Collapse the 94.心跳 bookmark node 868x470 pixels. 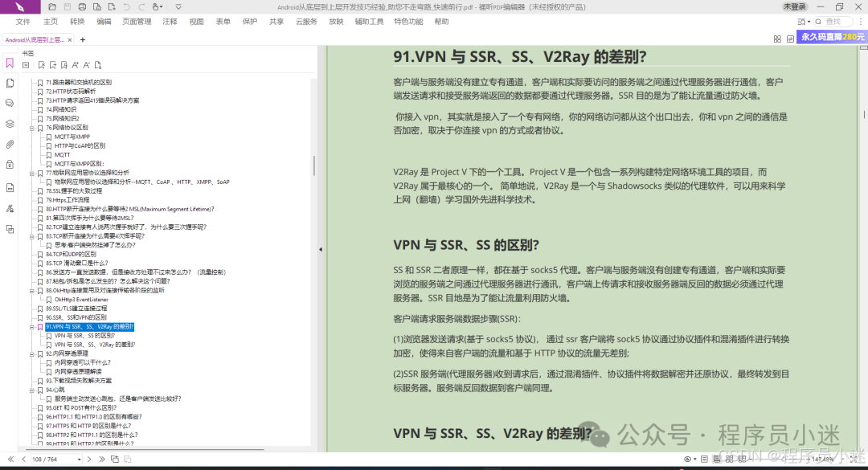32,390
